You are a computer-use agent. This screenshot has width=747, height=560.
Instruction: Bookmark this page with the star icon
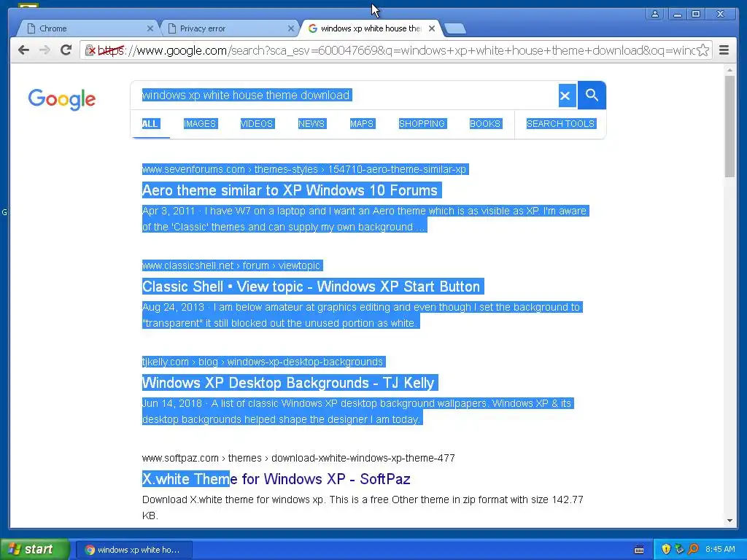[x=703, y=50]
